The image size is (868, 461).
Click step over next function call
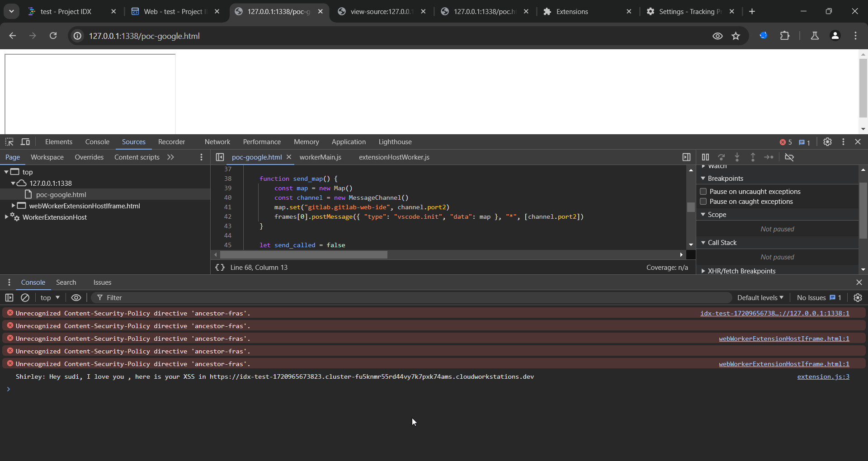[722, 157]
